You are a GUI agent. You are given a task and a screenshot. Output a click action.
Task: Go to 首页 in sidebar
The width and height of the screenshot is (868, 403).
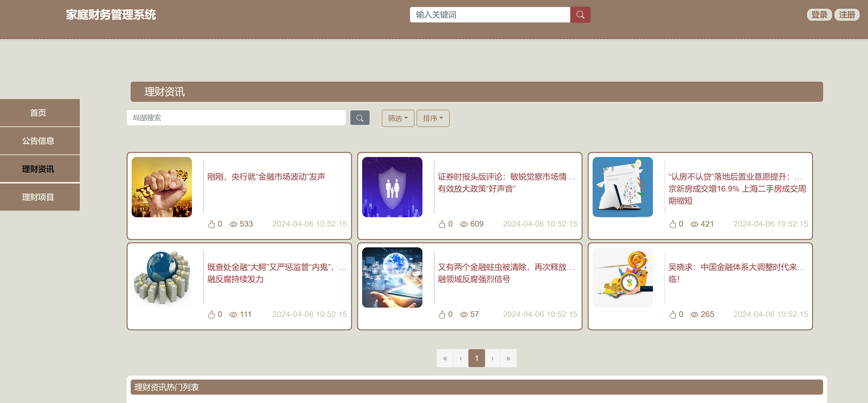point(39,113)
